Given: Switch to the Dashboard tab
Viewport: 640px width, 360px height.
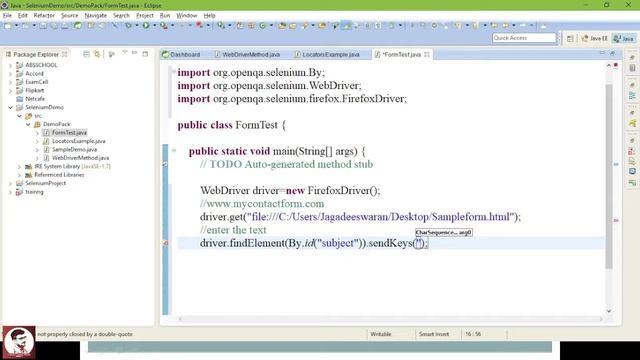Looking at the screenshot, I should pyautogui.click(x=181, y=54).
